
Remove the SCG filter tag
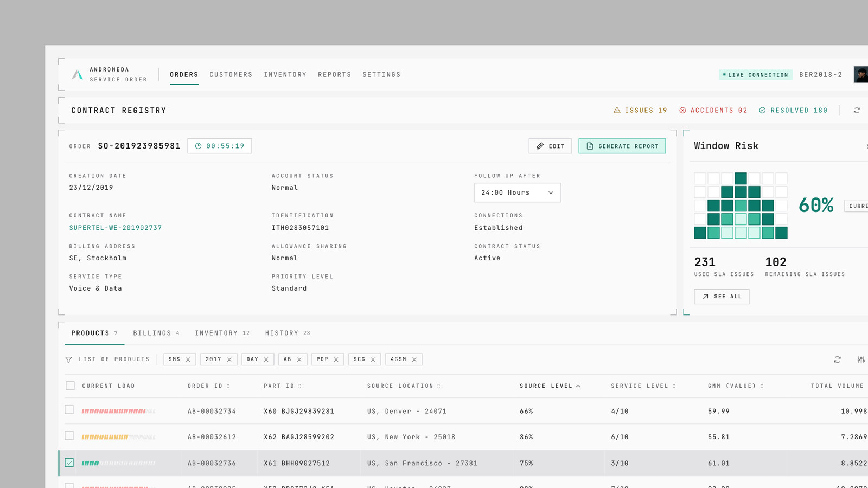point(373,359)
